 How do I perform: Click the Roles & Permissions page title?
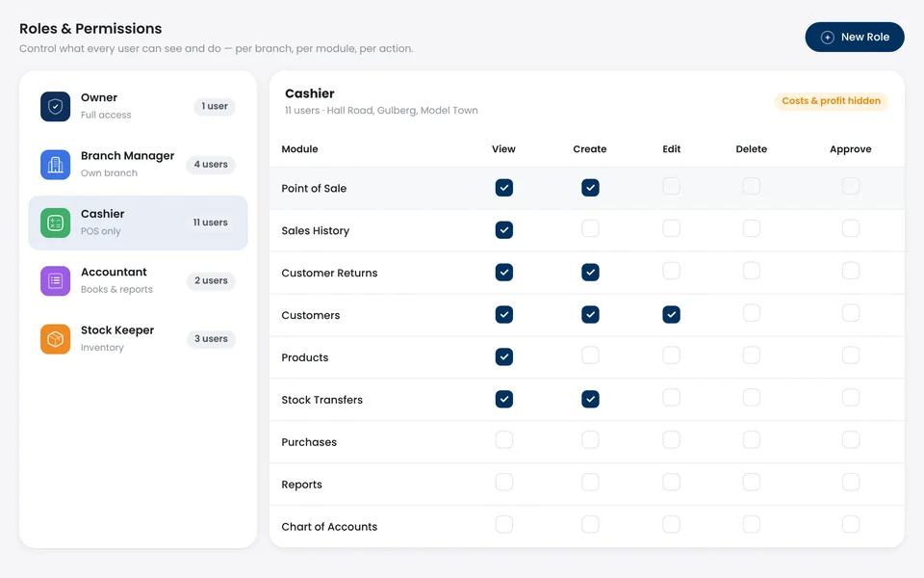[90, 29]
